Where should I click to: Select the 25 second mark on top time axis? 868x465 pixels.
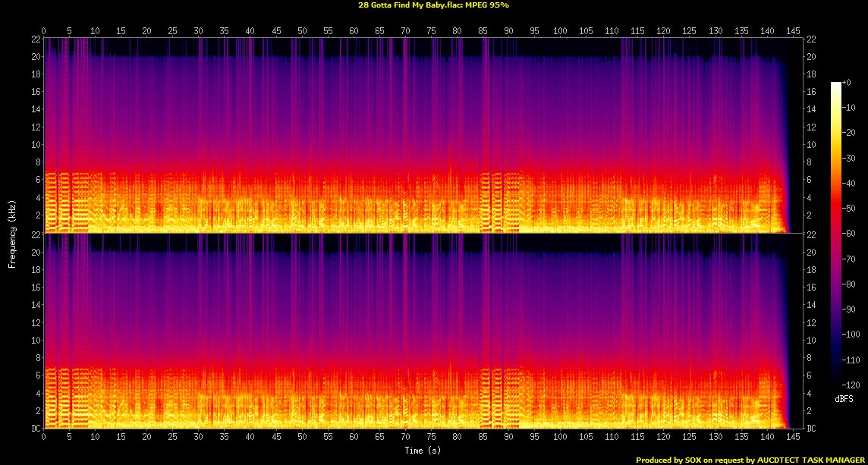pos(173,31)
